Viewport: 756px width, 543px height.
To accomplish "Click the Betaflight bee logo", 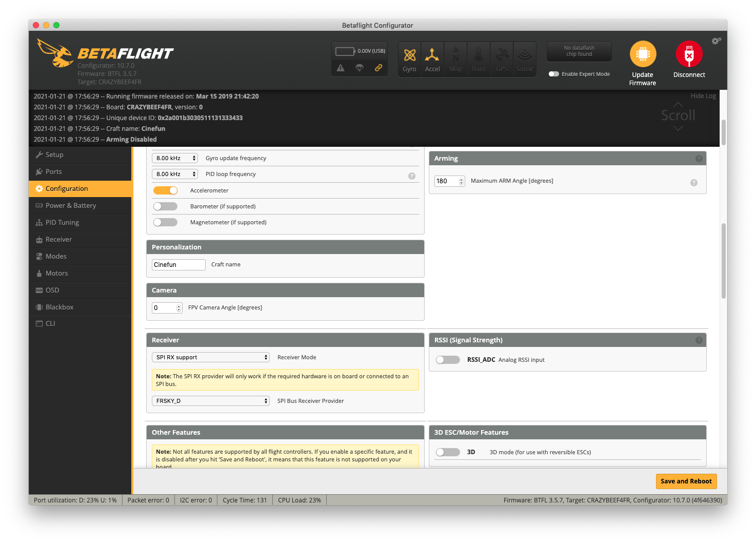I will (55, 53).
